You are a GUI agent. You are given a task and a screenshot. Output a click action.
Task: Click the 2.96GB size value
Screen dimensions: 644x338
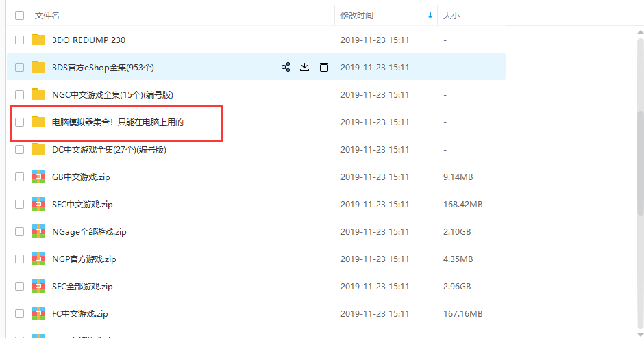click(457, 286)
